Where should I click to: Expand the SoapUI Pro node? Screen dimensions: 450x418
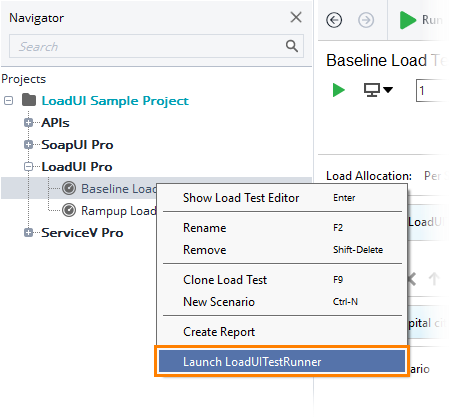pyautogui.click(x=29, y=145)
